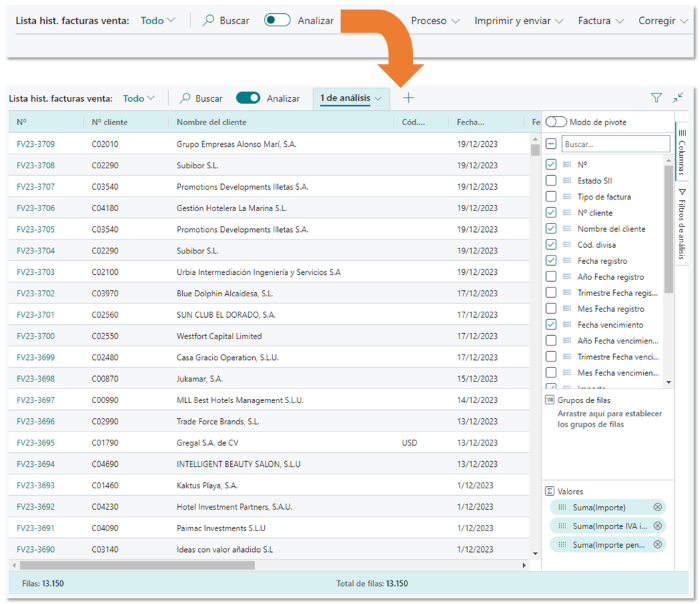Select Westfort Capital Limited cell
This screenshot has width=700, height=604.
219,336
